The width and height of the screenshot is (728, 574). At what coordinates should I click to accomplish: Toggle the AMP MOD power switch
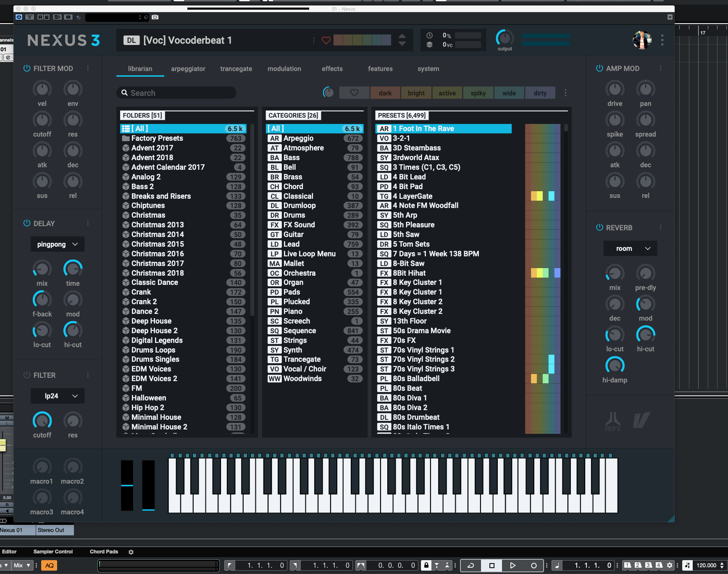[599, 68]
